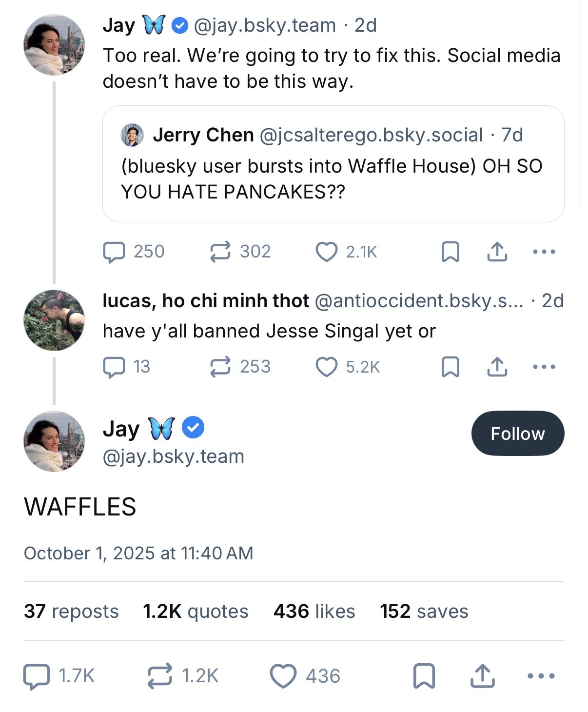Bookmark the WAFFLES post

coord(424,676)
